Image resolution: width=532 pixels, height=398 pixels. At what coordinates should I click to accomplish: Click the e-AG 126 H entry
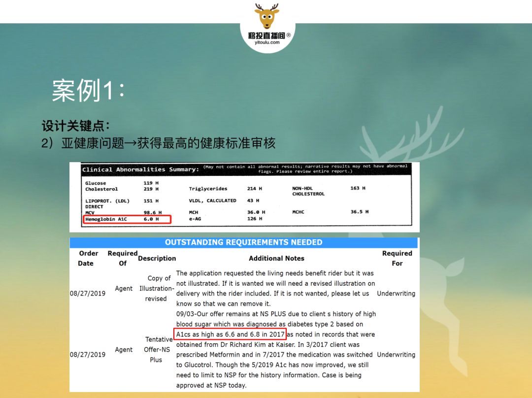(225, 219)
